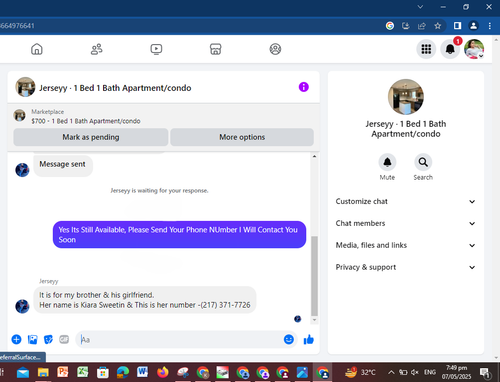The width and height of the screenshot is (500, 382).
Task: Click the Google icon in the address bar
Action: point(390,26)
